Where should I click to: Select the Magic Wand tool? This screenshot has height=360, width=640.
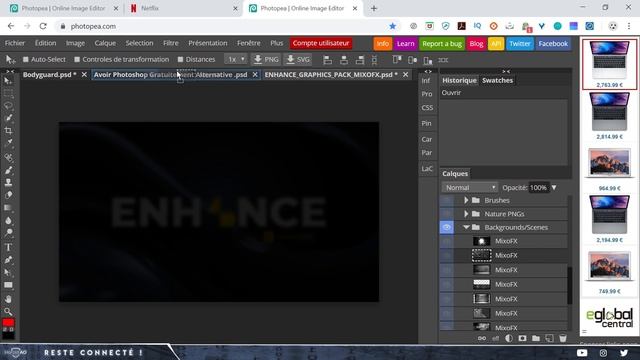click(x=8, y=118)
